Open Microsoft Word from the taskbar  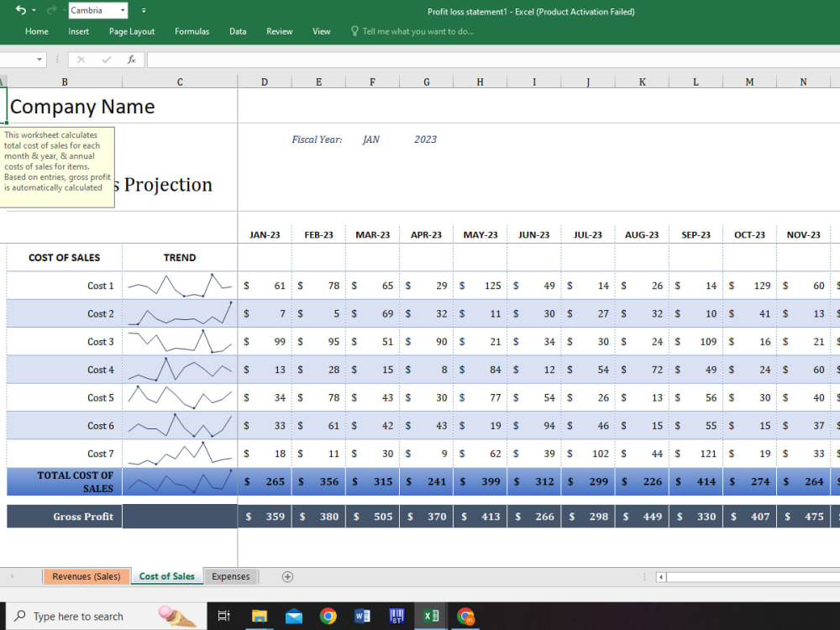click(x=363, y=615)
